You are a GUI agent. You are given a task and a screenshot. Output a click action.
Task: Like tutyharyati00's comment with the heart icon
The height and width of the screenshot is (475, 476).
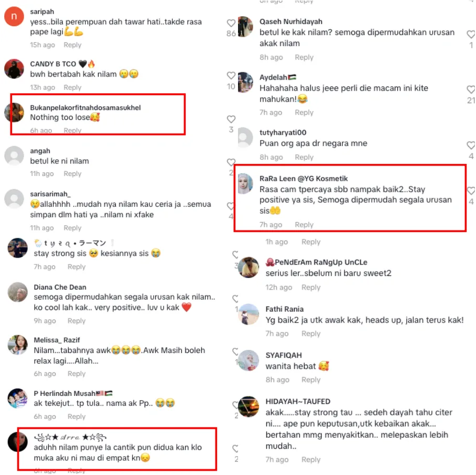(471, 145)
